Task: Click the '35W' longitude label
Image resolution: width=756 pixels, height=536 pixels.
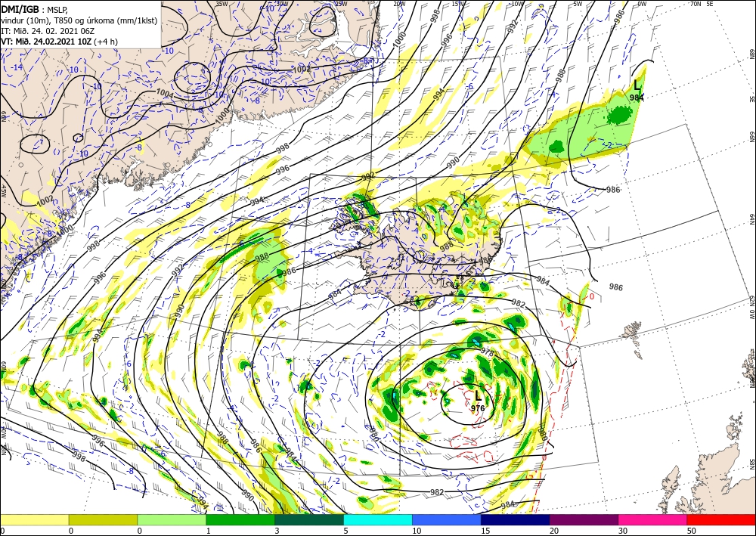Action: pos(222,3)
